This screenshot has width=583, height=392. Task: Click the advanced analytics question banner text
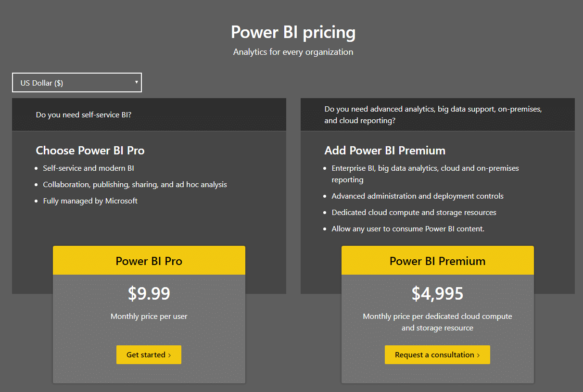[433, 115]
